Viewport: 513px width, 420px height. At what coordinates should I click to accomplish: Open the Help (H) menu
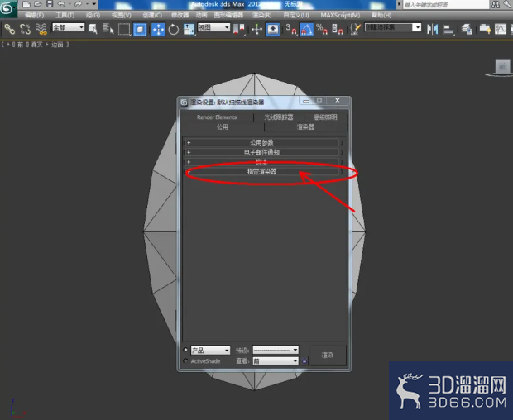point(381,15)
